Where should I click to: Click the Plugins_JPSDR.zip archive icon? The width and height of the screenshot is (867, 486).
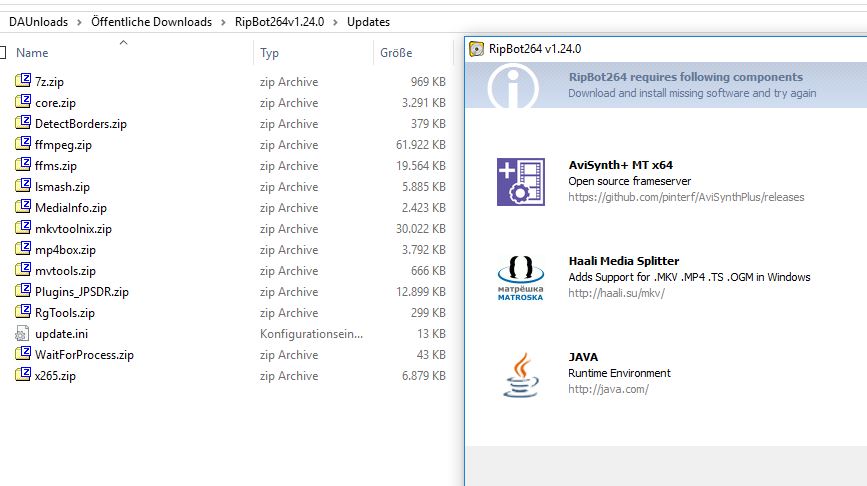(x=23, y=291)
